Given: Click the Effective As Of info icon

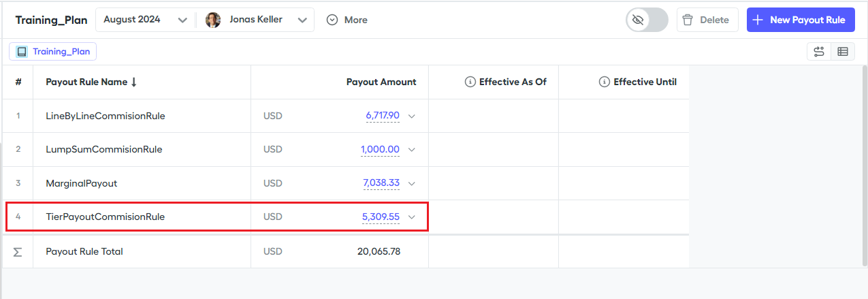Looking at the screenshot, I should (x=470, y=82).
